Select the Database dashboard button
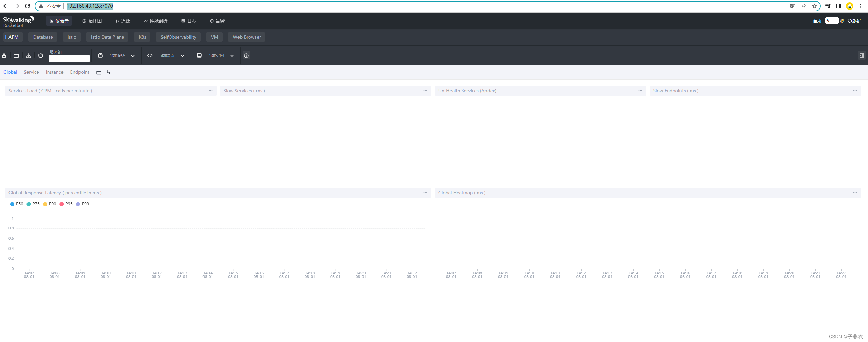Screen dimensions: 868x342 click(43, 37)
